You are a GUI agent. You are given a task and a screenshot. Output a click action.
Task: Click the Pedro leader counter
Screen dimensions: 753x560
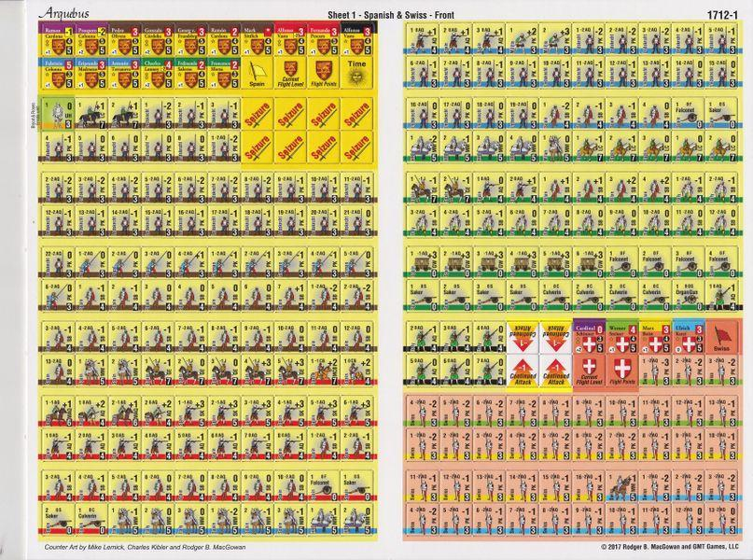124,39
